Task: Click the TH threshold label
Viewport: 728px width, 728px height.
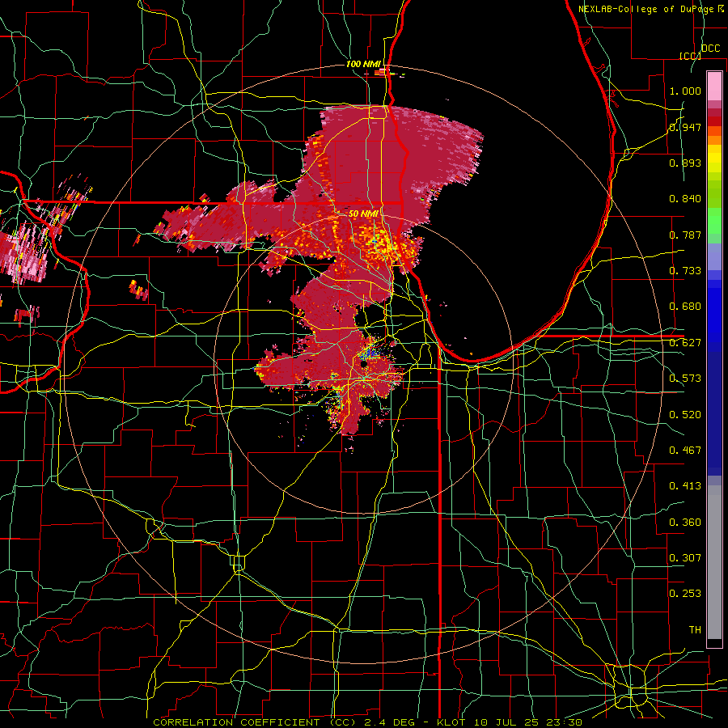Action: [695, 630]
